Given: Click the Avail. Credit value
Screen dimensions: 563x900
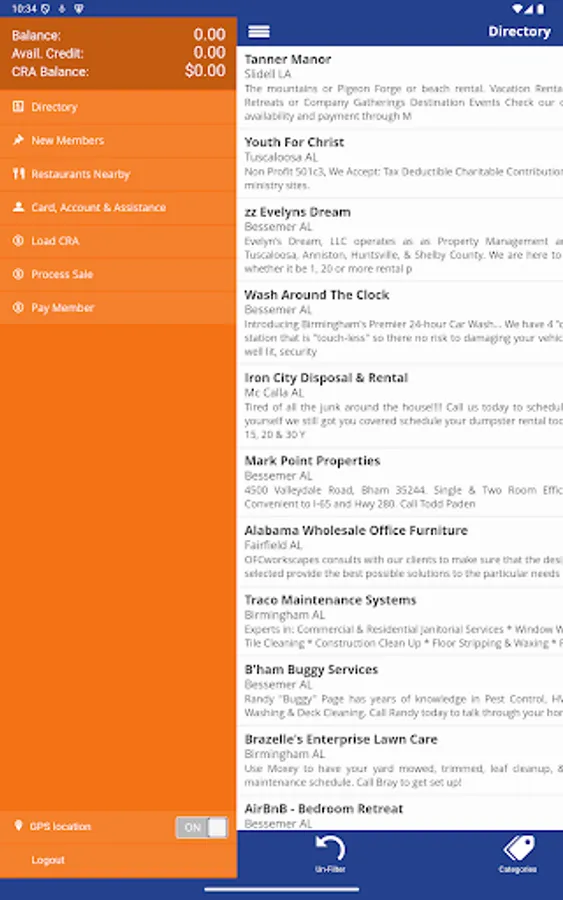Looking at the screenshot, I should [209, 52].
